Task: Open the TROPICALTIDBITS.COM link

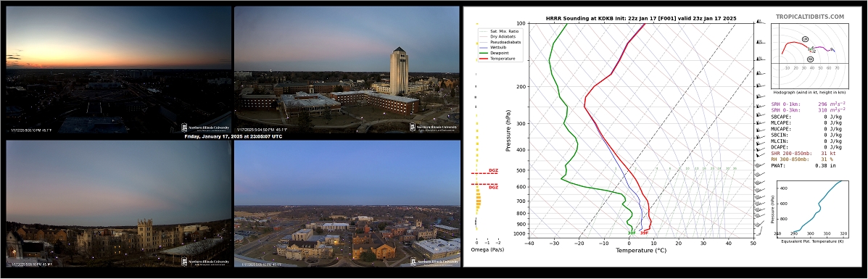Action: click(x=810, y=17)
